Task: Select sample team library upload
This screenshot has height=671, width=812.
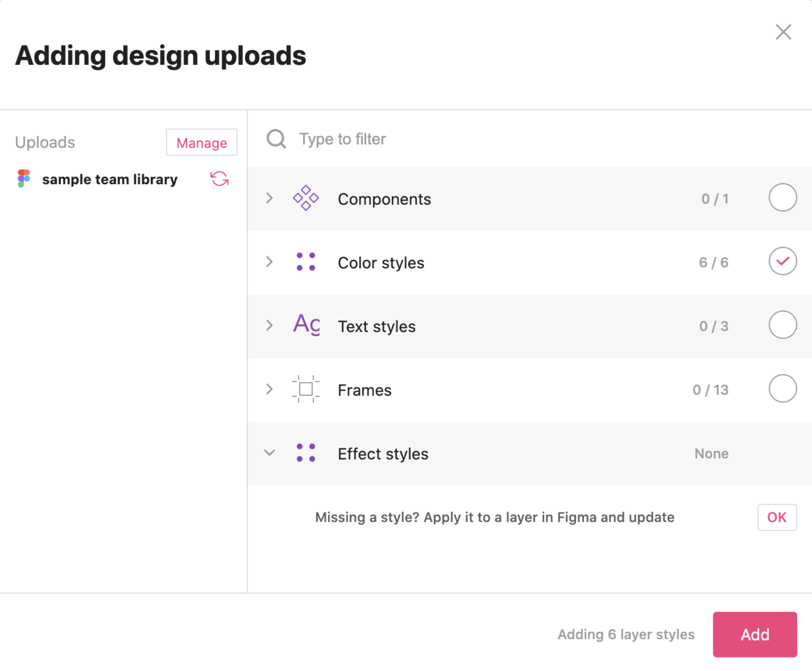Action: click(110, 179)
